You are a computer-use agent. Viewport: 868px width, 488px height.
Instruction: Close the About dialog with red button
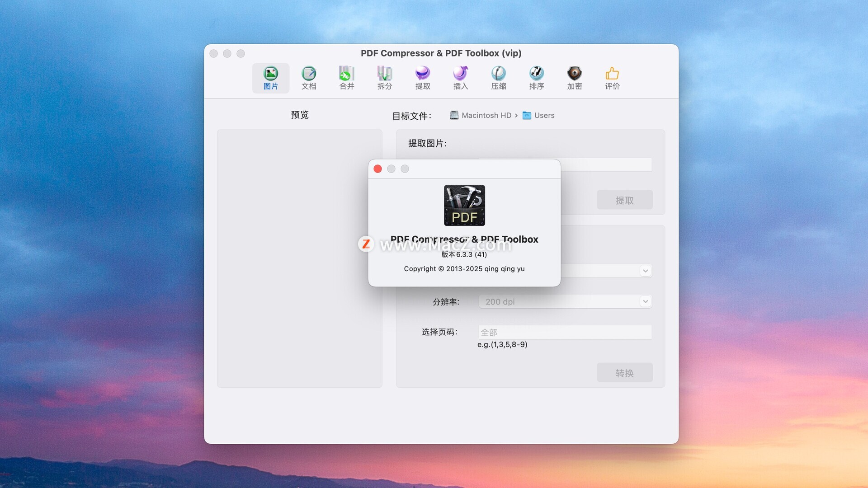coord(378,169)
